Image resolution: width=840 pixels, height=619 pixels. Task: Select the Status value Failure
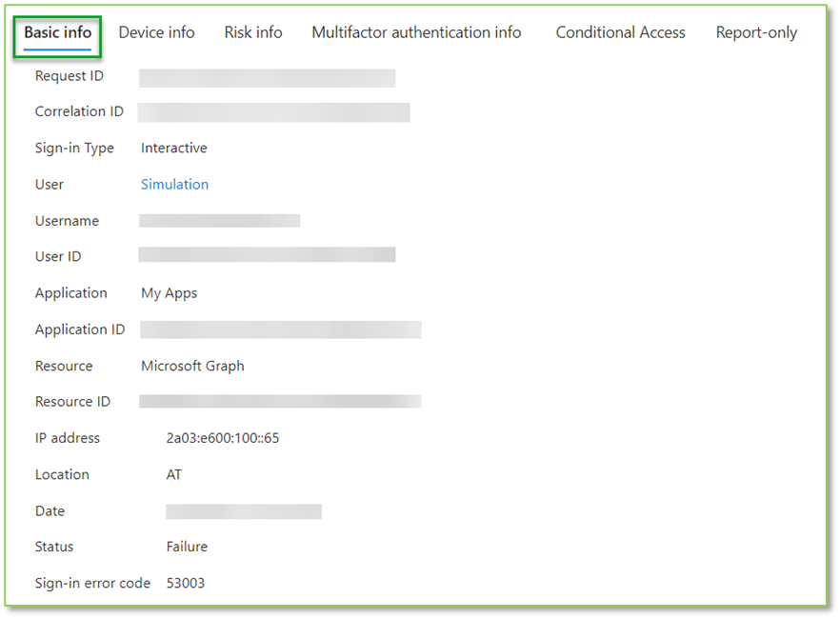(x=186, y=546)
